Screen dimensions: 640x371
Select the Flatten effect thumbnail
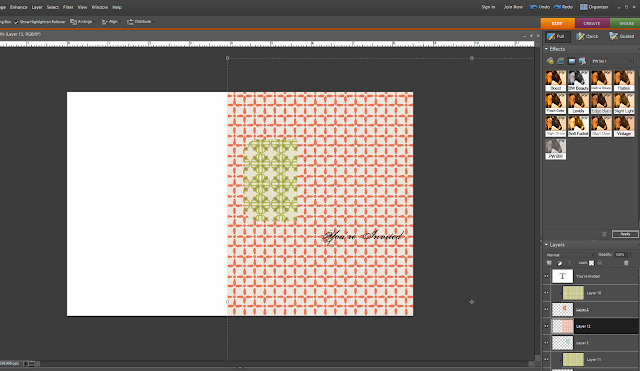pos(624,80)
